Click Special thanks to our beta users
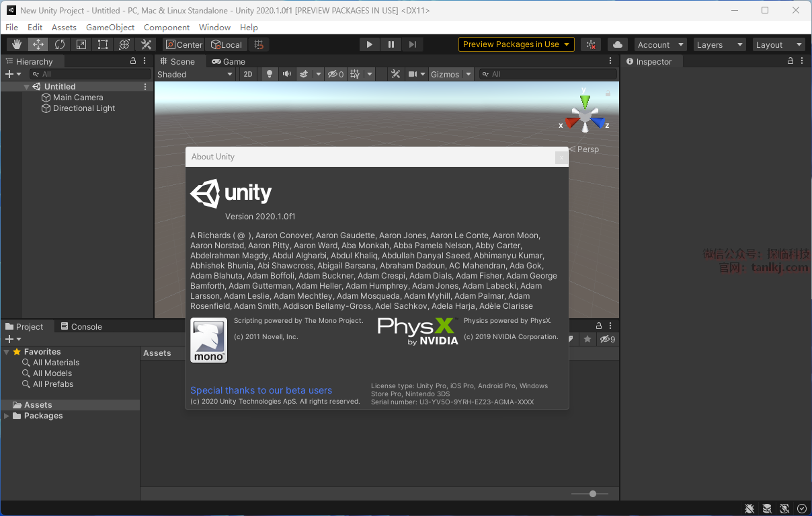The width and height of the screenshot is (812, 516). point(261,390)
